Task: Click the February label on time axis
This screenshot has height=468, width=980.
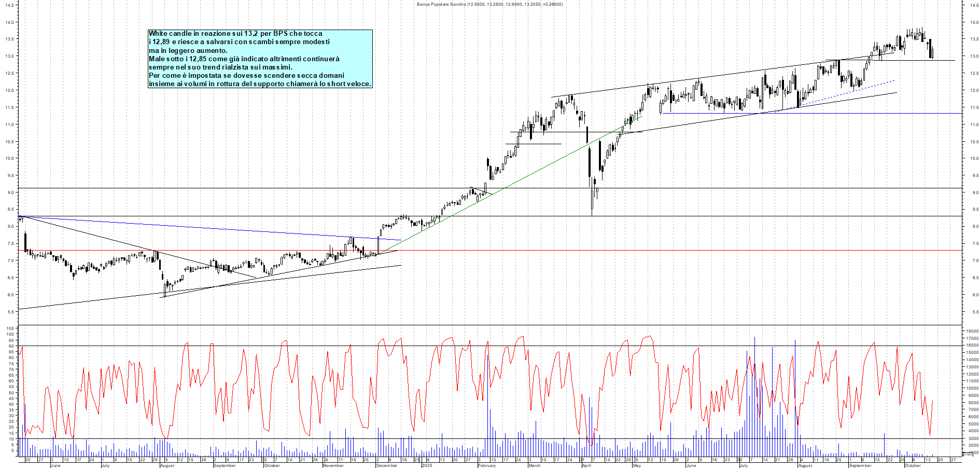Action: (487, 465)
